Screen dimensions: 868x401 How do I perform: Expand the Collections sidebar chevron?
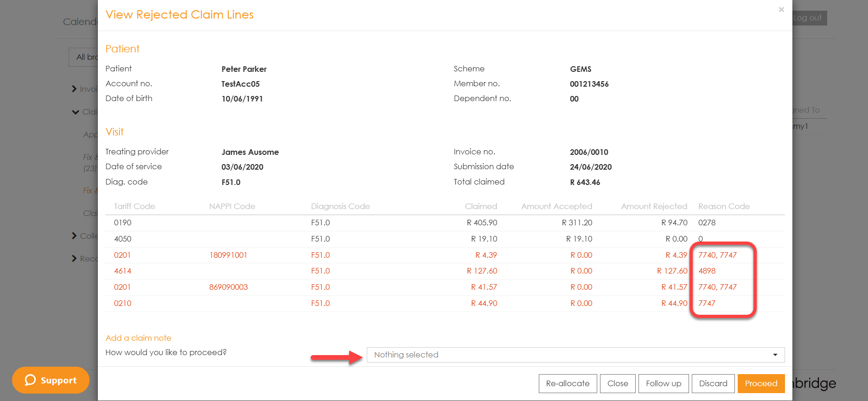[x=74, y=236]
